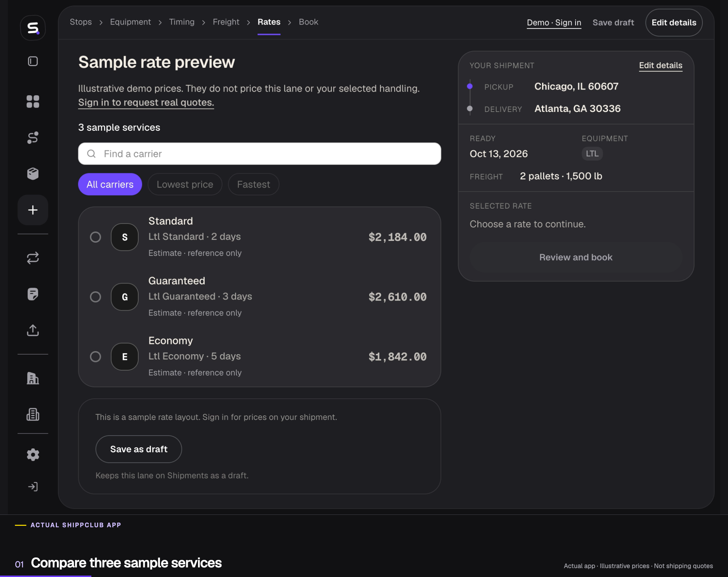The height and width of the screenshot is (577, 728).
Task: Click the plus new shipment icon
Action: (x=33, y=210)
